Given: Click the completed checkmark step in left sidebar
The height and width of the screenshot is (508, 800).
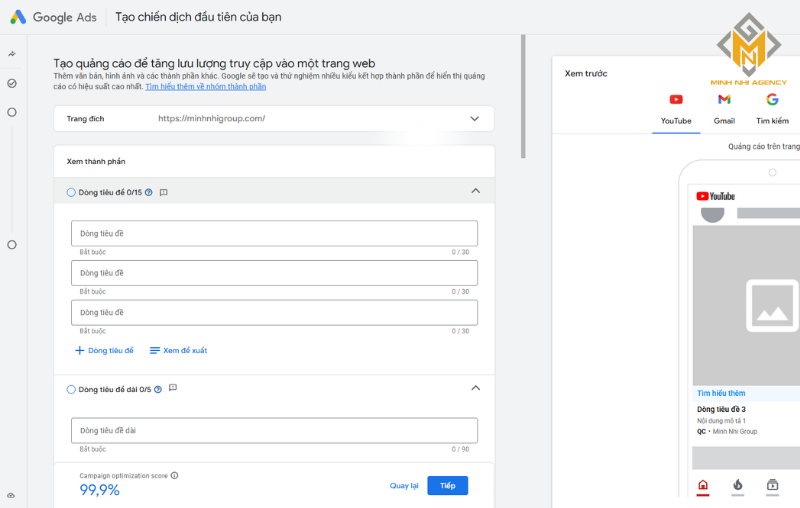Looking at the screenshot, I should (x=12, y=83).
